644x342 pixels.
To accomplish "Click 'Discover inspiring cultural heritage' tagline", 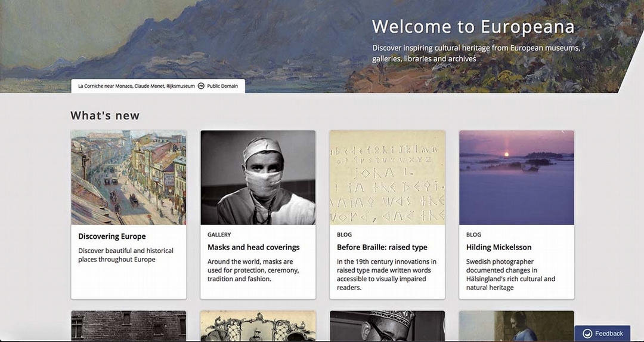I will [x=476, y=54].
